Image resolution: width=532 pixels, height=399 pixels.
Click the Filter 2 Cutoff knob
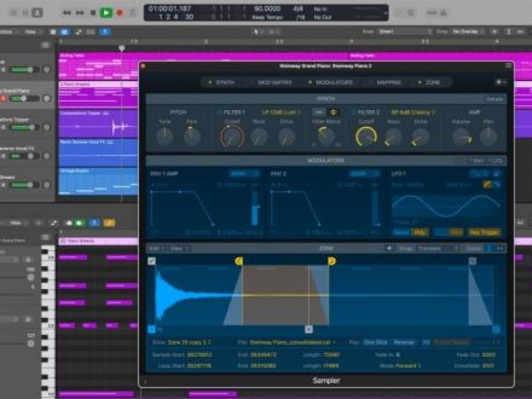pos(365,136)
